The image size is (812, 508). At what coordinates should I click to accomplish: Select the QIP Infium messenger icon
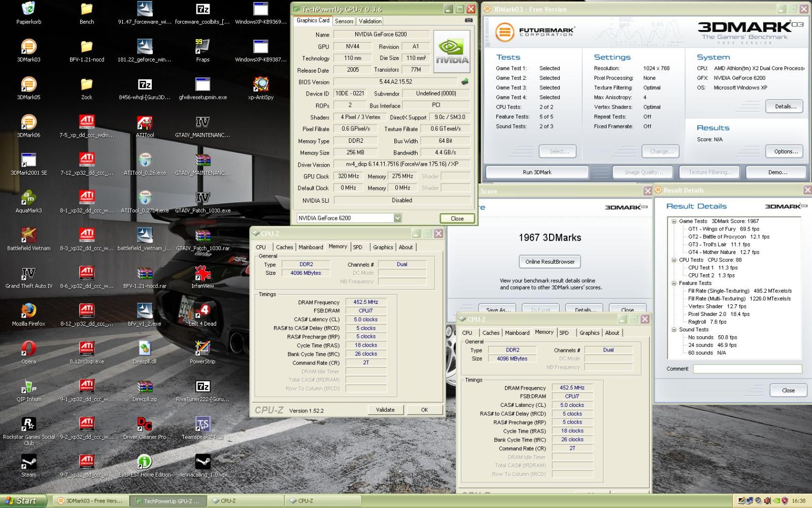pyautogui.click(x=28, y=390)
